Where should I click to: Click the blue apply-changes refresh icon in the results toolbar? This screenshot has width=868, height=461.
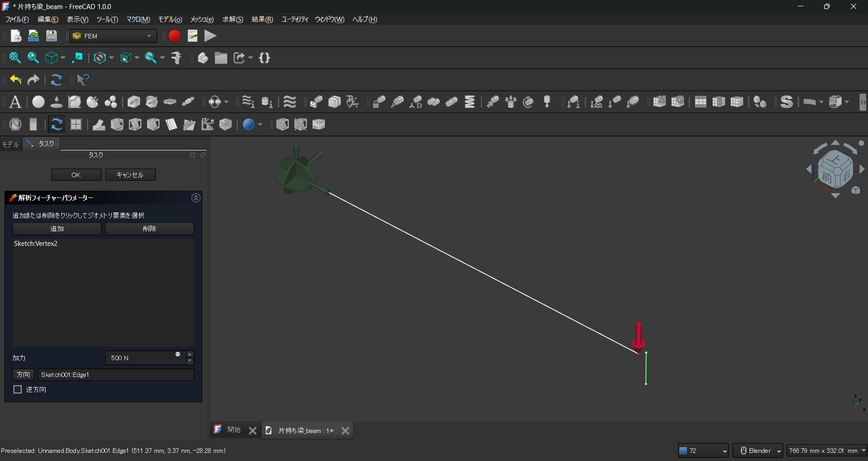coord(57,124)
